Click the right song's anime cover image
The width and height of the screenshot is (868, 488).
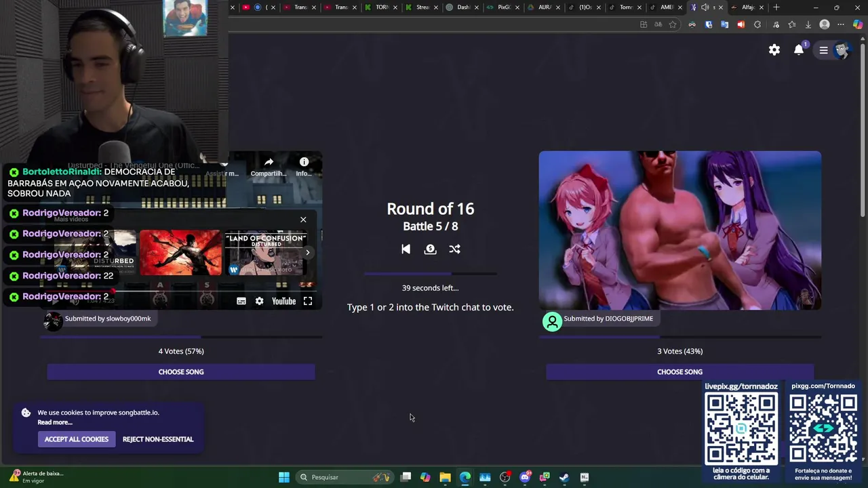click(679, 230)
